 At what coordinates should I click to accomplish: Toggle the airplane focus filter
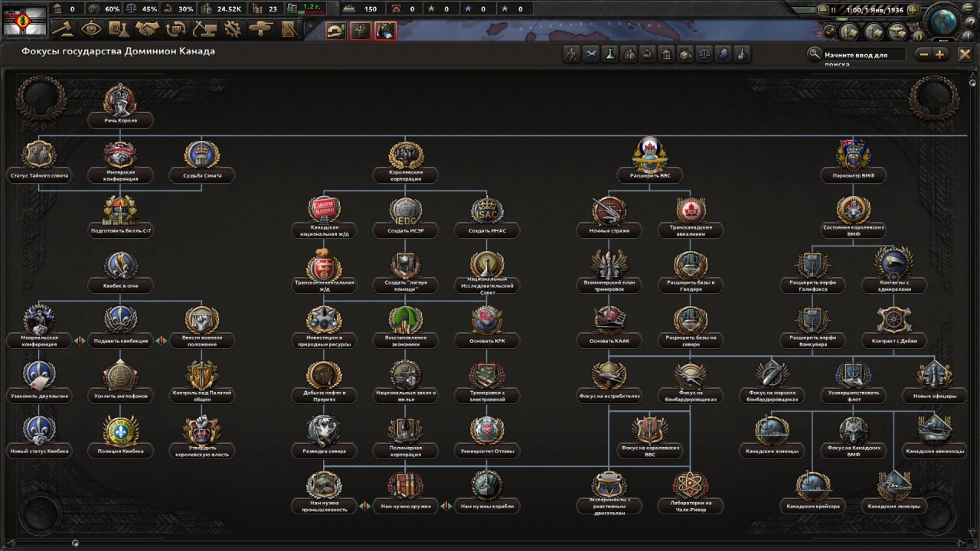(590, 54)
